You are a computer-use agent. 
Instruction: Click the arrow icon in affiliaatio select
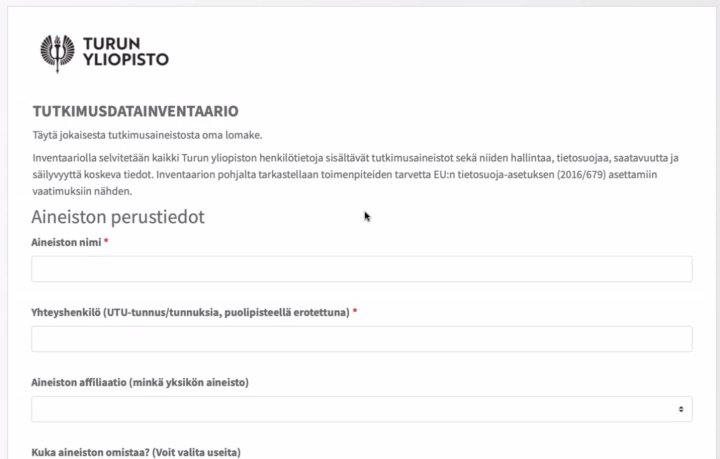[x=681, y=409]
